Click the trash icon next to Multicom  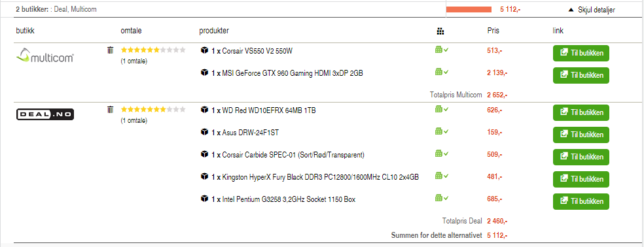coord(110,50)
